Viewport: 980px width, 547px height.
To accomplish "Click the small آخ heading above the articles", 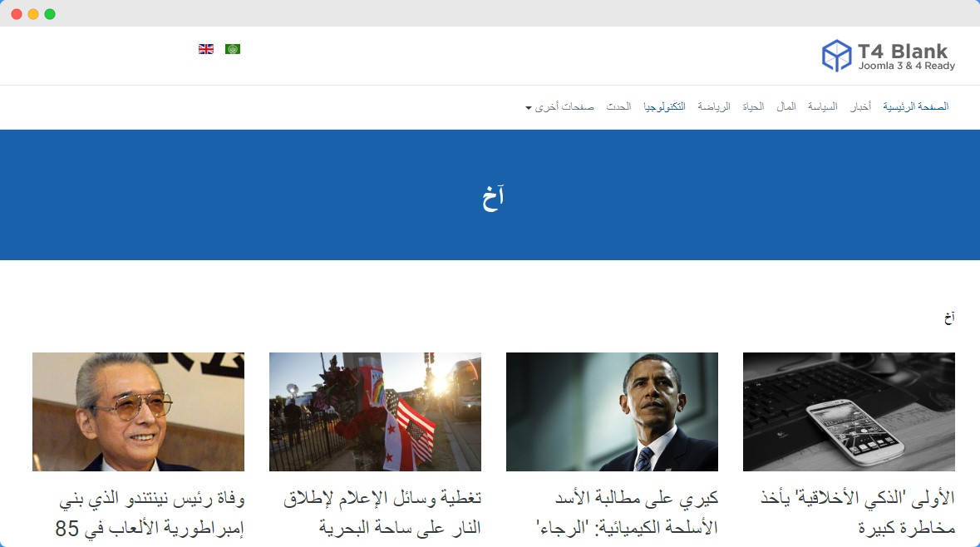I will (x=949, y=318).
